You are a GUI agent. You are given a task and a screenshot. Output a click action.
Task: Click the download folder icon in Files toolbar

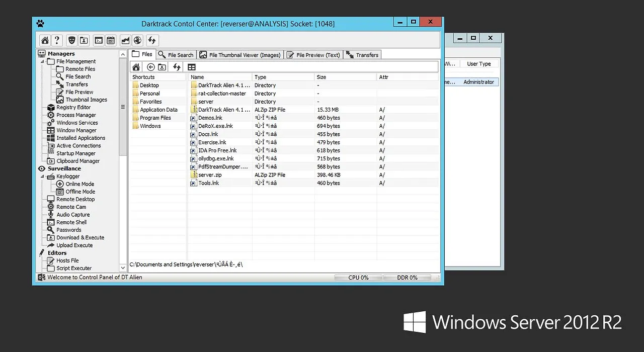coord(162,67)
